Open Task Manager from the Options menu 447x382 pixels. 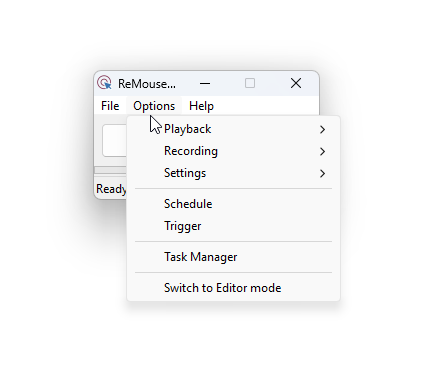click(x=233, y=257)
